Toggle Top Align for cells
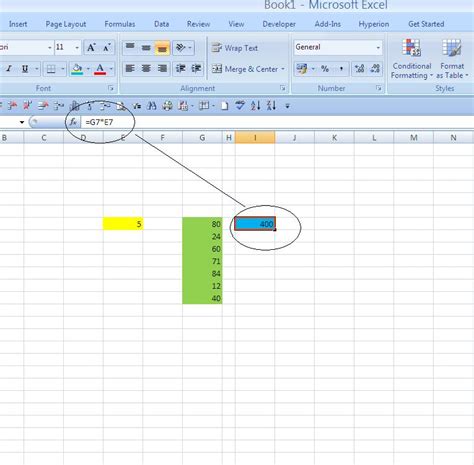 click(130, 48)
